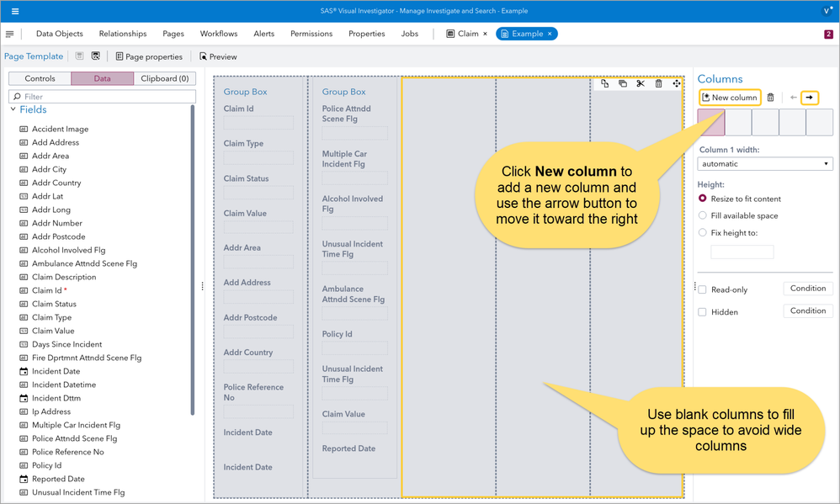
Task: Click the Reported Date calendar field icon
Action: click(24, 479)
